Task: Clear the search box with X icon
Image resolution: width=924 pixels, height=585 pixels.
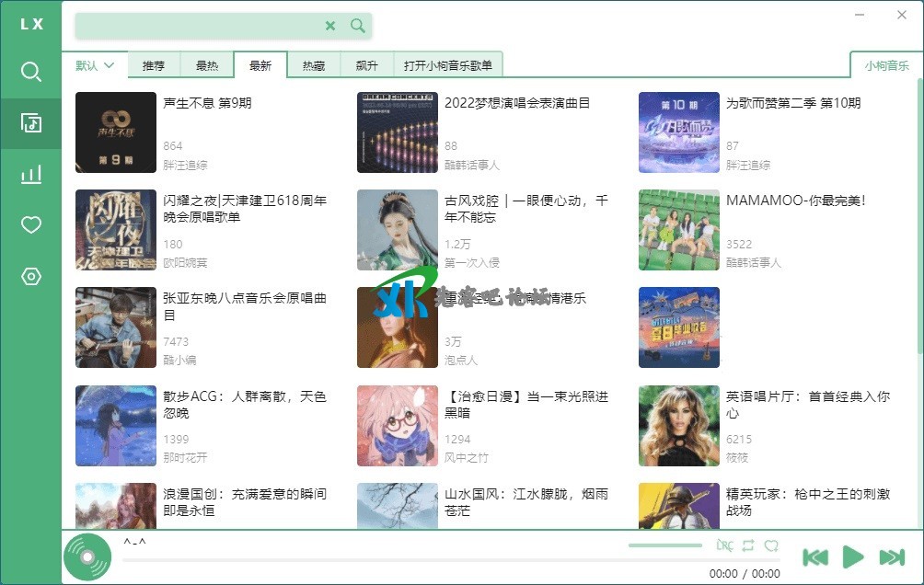Action: (x=330, y=26)
